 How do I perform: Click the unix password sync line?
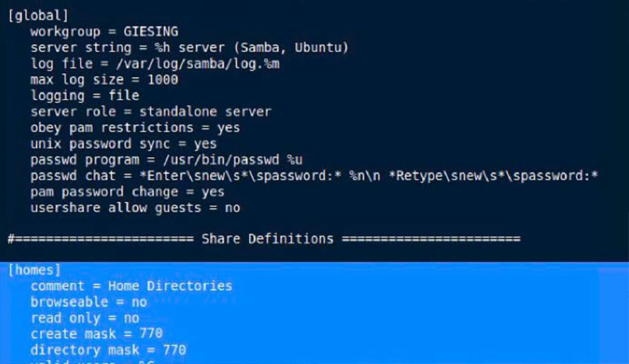pyautogui.click(x=123, y=144)
